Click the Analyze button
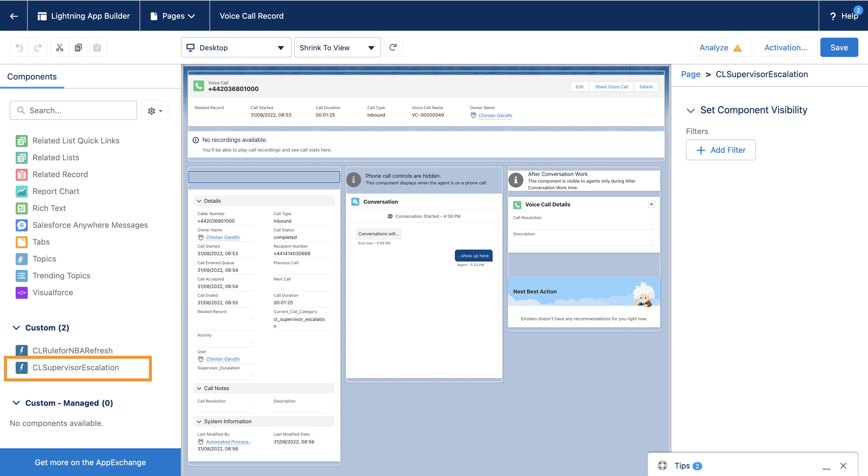Image resolution: width=868 pixels, height=476 pixels. coord(720,48)
